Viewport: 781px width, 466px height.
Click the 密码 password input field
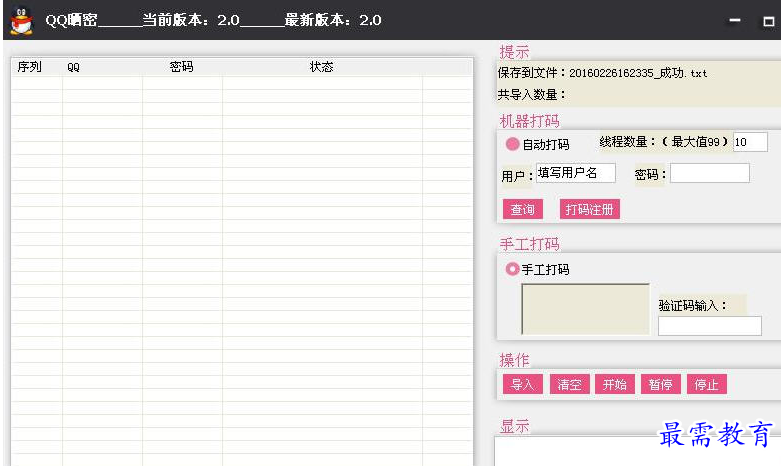click(x=709, y=173)
